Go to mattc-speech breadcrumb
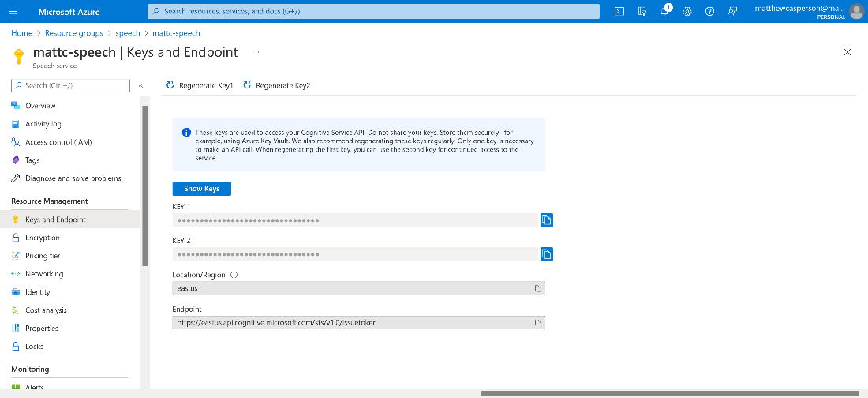This screenshot has height=398, width=868. (x=176, y=33)
